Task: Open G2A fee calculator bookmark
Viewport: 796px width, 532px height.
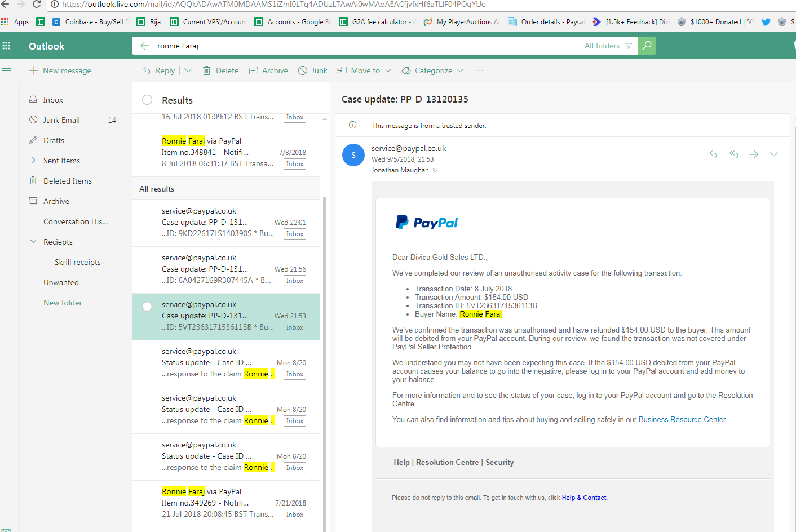Action: (377, 22)
